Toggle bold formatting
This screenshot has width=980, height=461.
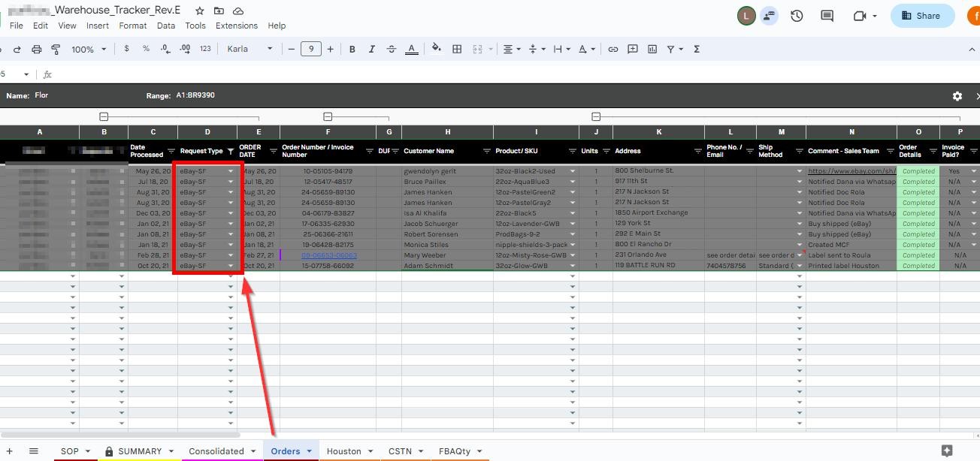(352, 49)
